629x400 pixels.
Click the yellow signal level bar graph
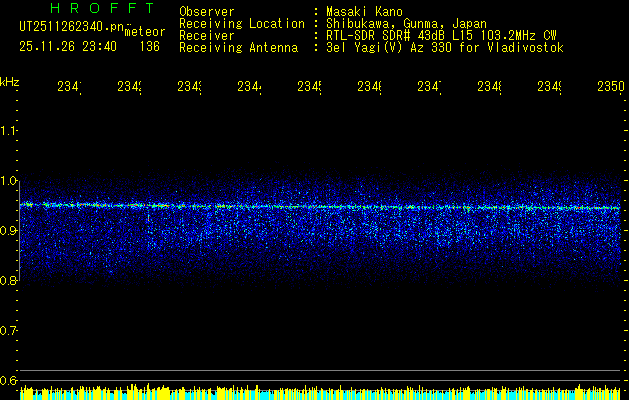click(320, 392)
